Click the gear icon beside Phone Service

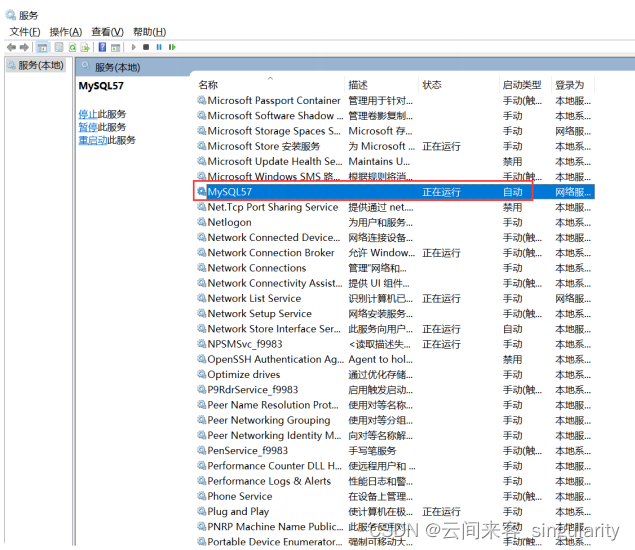coord(201,496)
